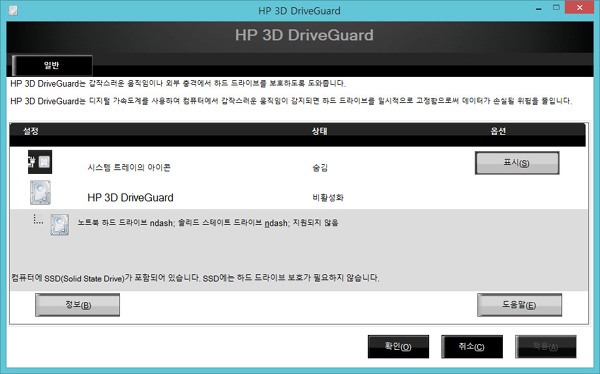This screenshot has height=374, width=600.
Task: Open the 정보(B) button
Action: tap(78, 305)
